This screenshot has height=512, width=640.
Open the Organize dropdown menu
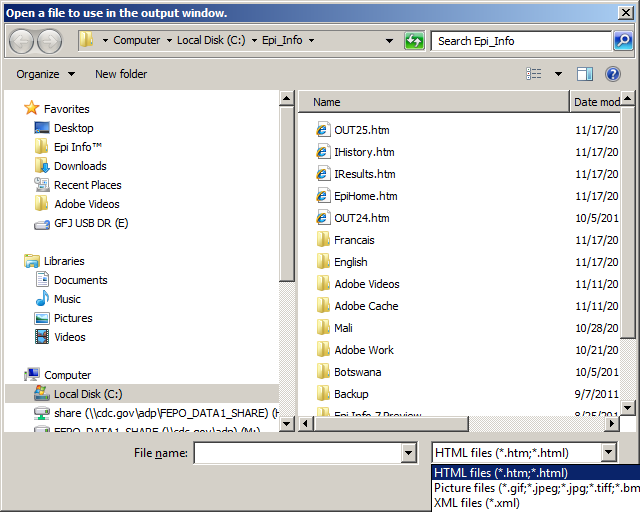point(45,74)
